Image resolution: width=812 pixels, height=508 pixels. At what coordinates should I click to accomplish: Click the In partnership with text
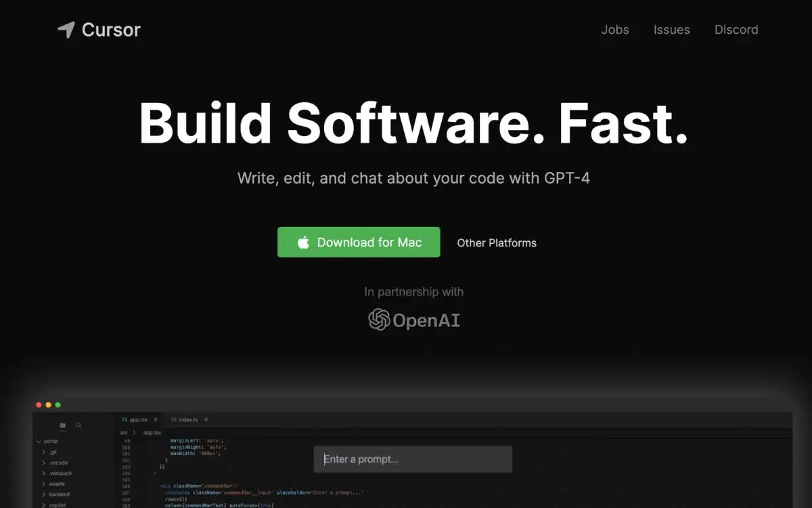pos(413,292)
